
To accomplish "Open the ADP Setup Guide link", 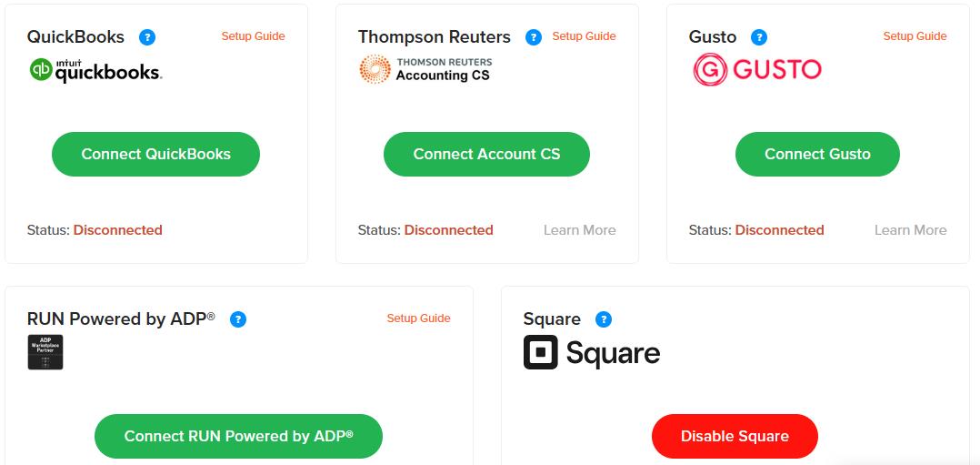I will pos(418,318).
